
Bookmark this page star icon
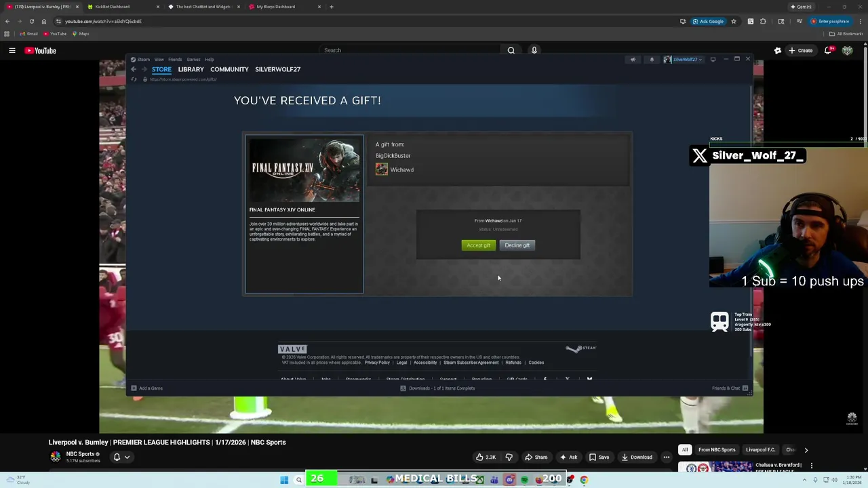(733, 21)
